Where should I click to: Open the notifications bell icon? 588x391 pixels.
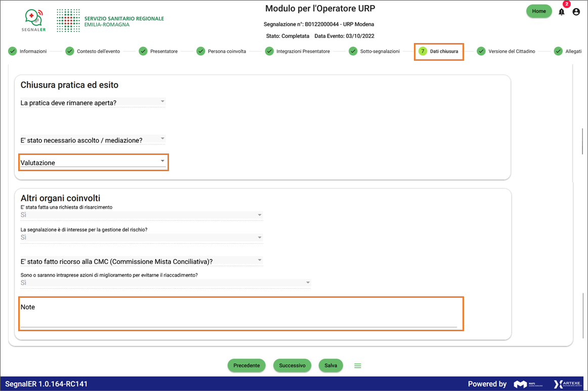click(x=561, y=12)
